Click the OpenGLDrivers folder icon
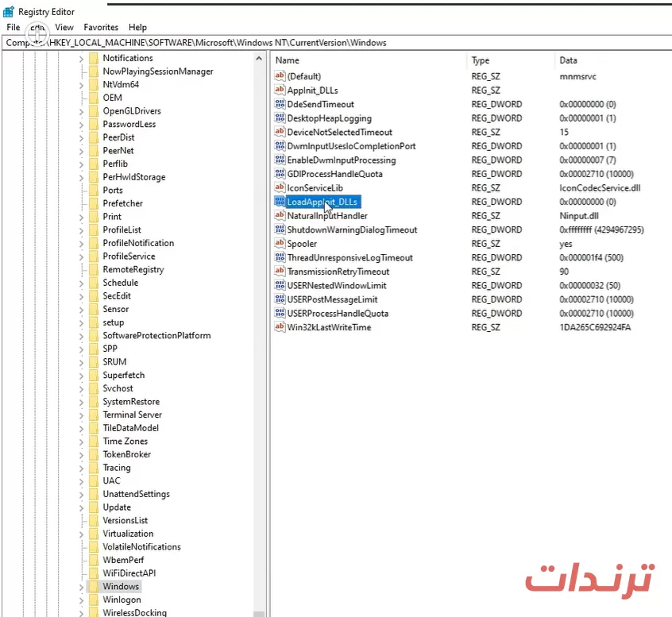The image size is (672, 617). pyautogui.click(x=94, y=111)
